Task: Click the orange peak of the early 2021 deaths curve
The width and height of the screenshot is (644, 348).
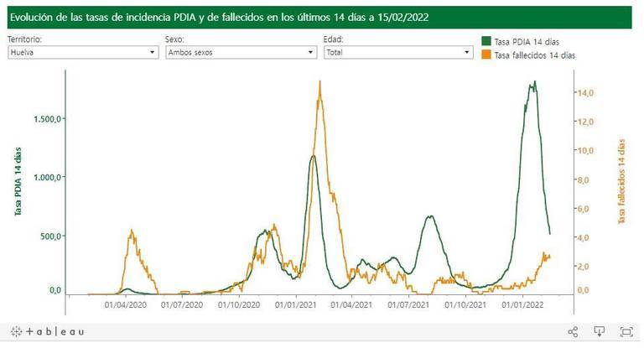Action: (320, 81)
